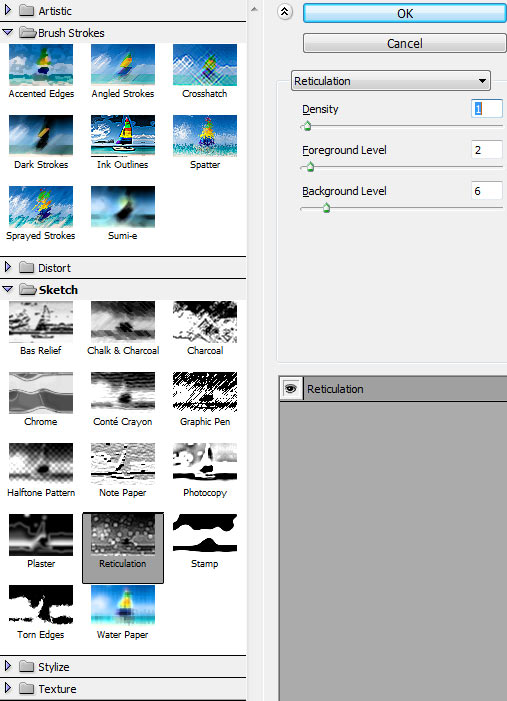Apply the Ink Outlines filter

coord(123,135)
